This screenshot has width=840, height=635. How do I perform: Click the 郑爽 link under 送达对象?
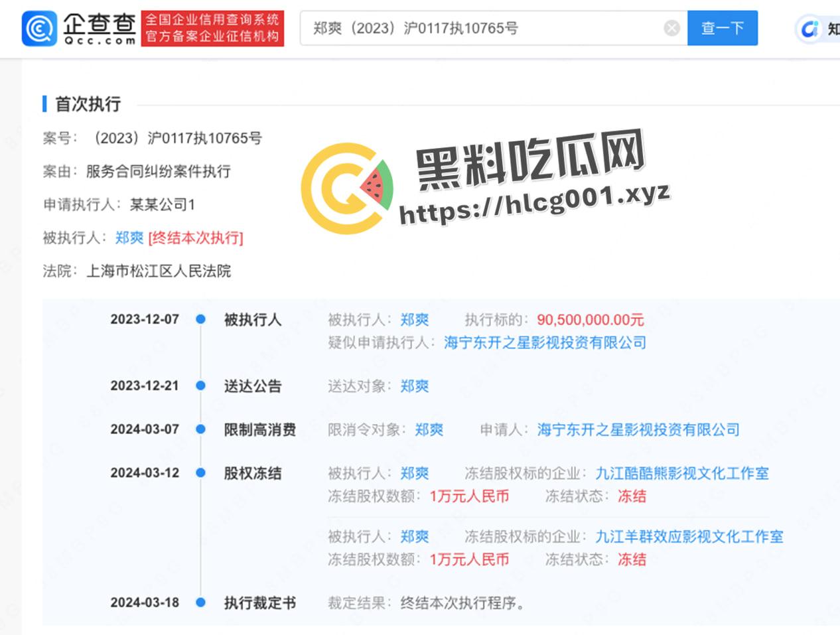coord(415,386)
